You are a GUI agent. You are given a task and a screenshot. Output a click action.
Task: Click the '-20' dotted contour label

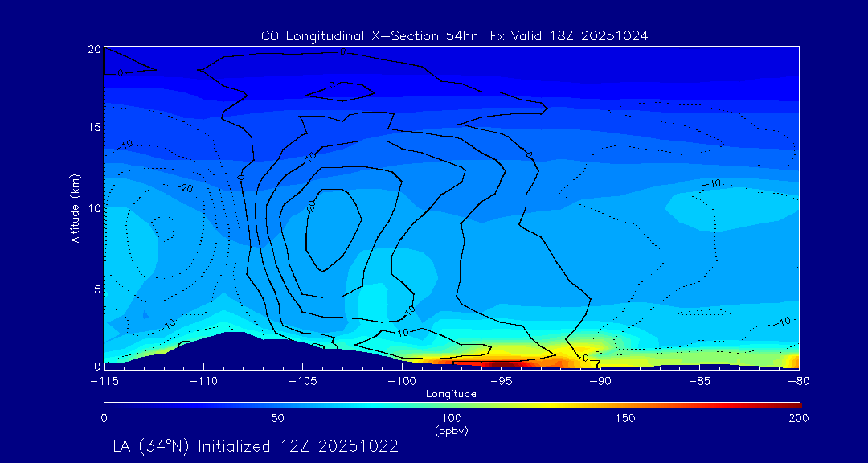coord(184,189)
